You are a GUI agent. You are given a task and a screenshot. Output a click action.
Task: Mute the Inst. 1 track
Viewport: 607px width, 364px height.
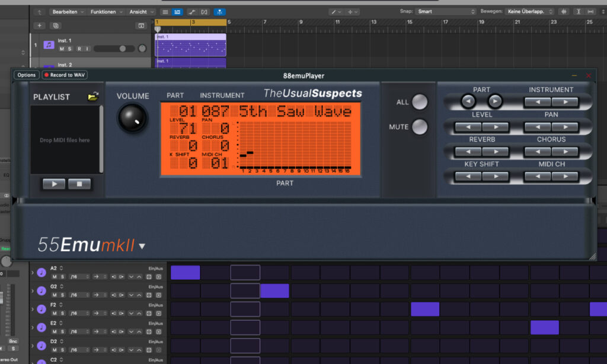tap(62, 49)
